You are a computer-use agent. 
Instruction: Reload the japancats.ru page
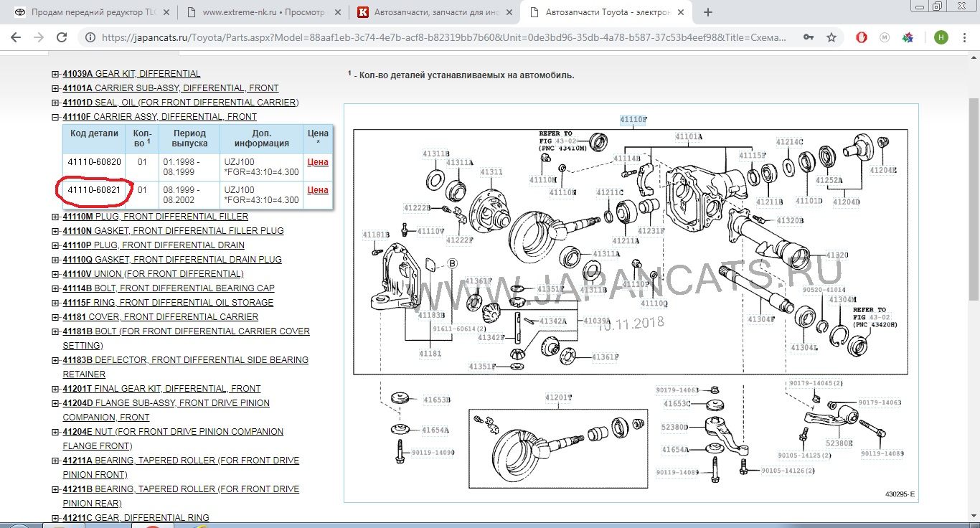62,37
